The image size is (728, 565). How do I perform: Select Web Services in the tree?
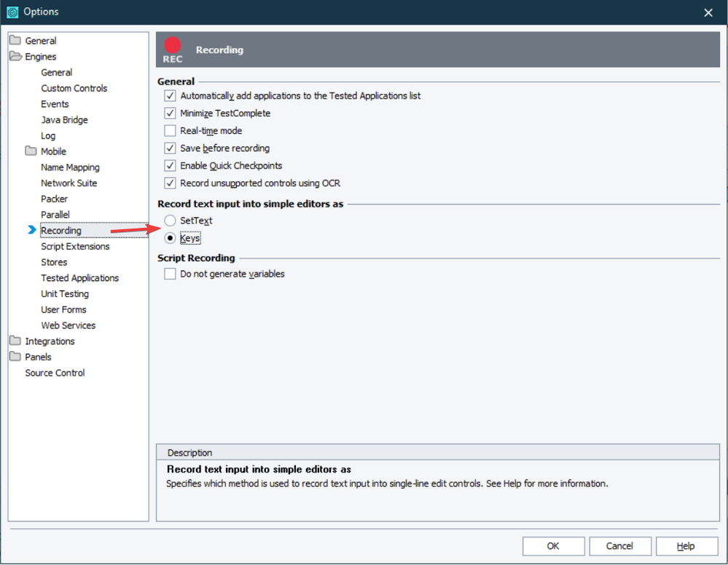tap(68, 325)
